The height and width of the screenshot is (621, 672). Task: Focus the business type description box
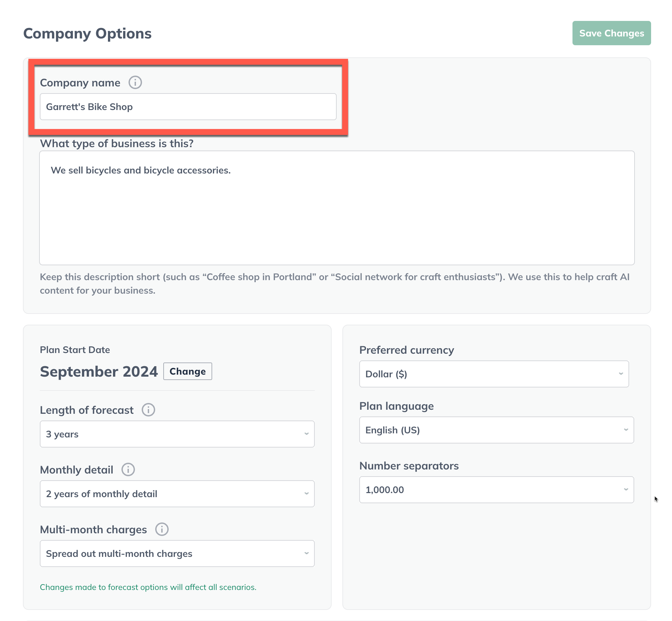pos(337,208)
